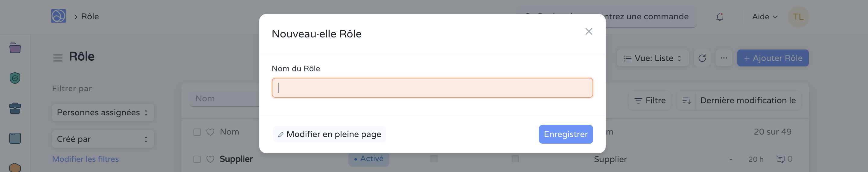Click the sort direction toggle button
Screen dimensions: 868x172
click(x=686, y=100)
